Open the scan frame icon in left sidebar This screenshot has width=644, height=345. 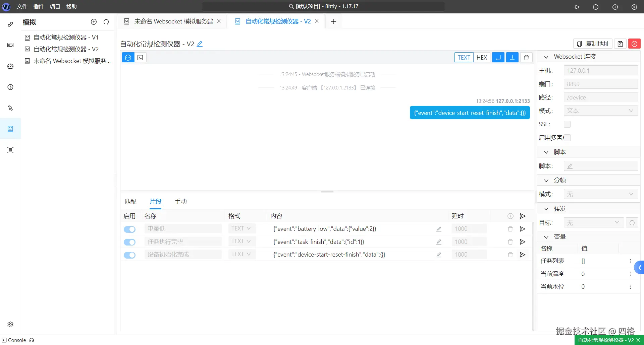click(10, 150)
